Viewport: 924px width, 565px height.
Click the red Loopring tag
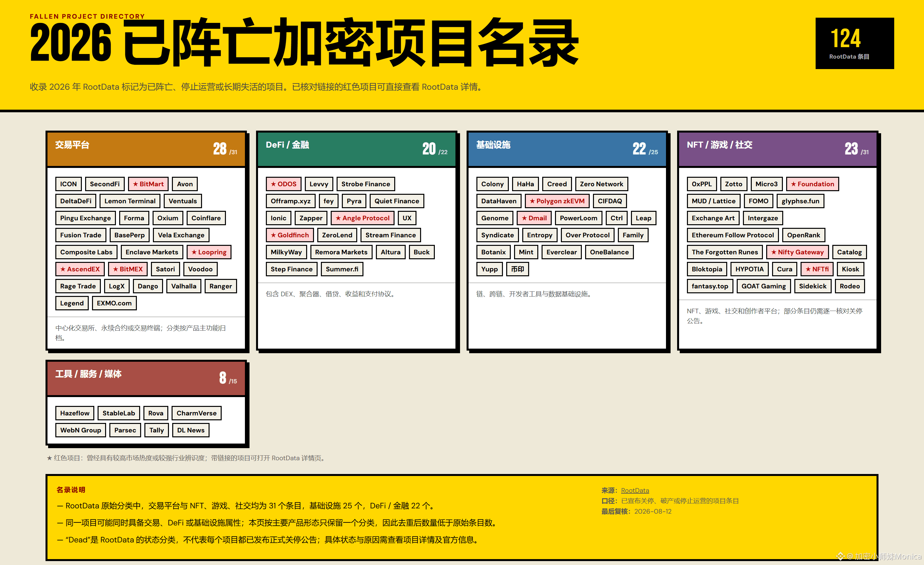click(x=209, y=252)
